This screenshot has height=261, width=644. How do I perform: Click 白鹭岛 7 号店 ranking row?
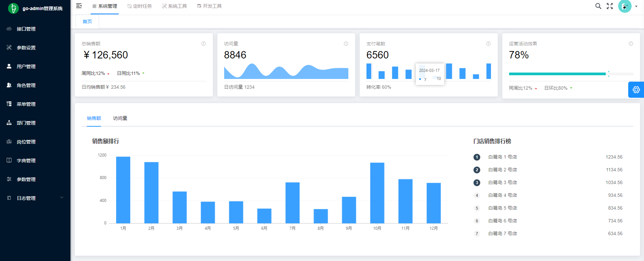click(x=548, y=233)
